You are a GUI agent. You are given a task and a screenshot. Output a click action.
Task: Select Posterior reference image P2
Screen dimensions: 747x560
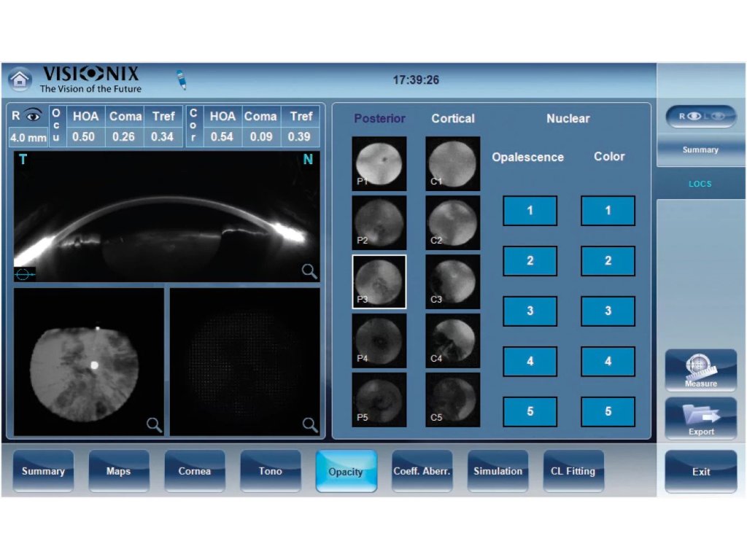[x=379, y=223]
